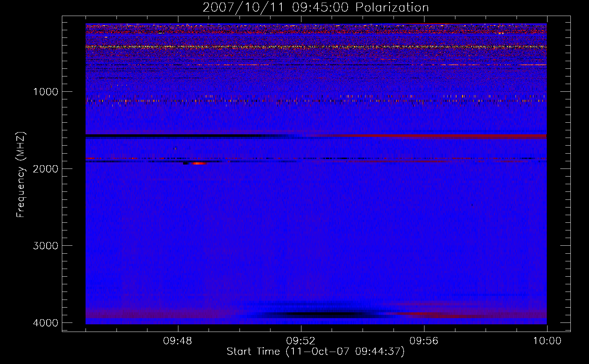Click the 09:52 time tick label
The height and width of the screenshot is (364, 589).
coord(301,341)
